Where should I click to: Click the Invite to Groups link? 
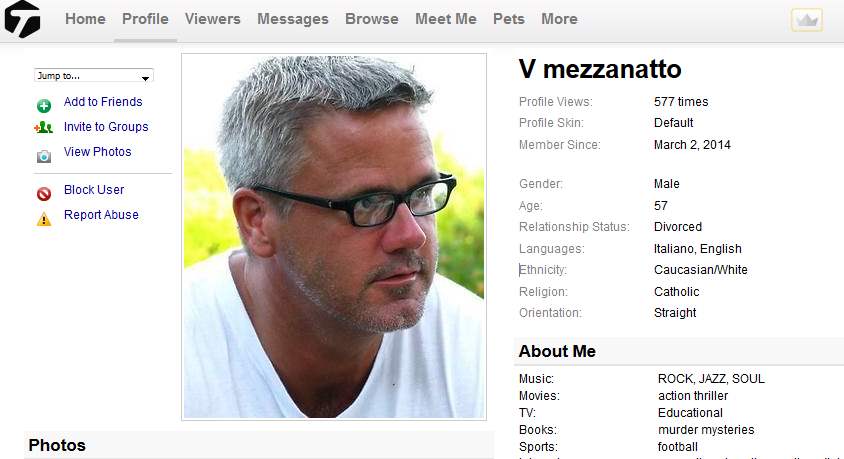tap(106, 126)
